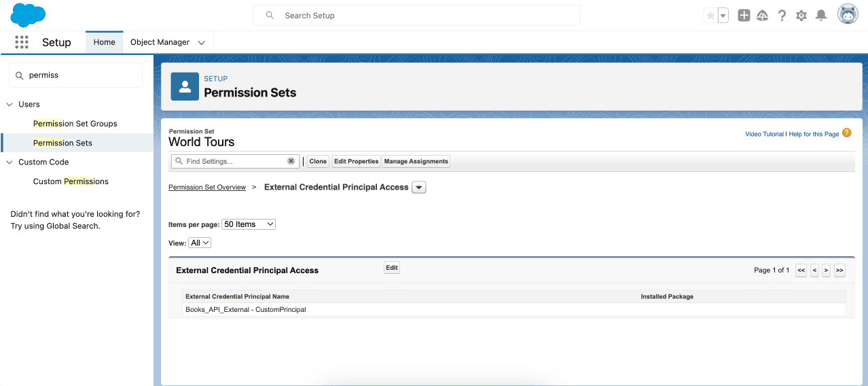Open the Permission Set Overview link
This screenshot has height=386, width=868.
click(207, 188)
